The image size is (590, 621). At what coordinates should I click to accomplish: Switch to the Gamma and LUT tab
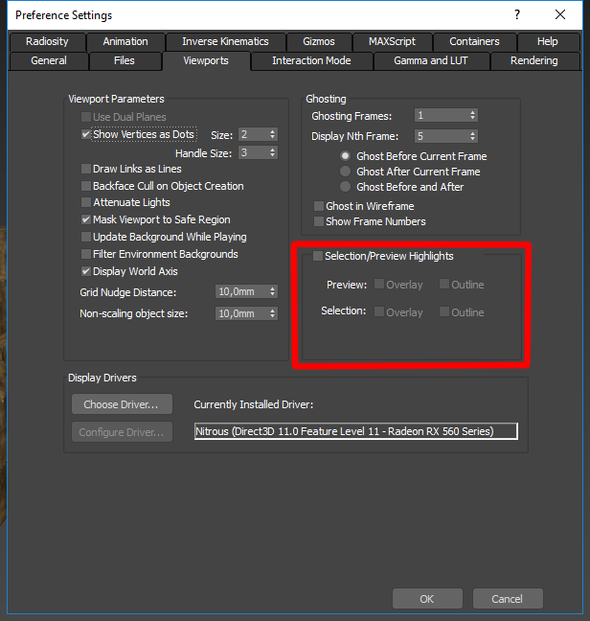click(431, 61)
